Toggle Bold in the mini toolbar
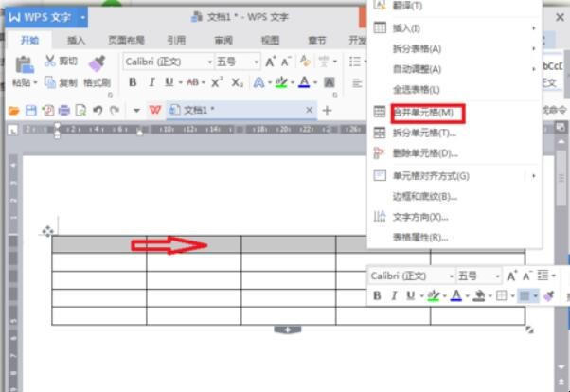Viewport: 570px width, 392px height. point(378,295)
